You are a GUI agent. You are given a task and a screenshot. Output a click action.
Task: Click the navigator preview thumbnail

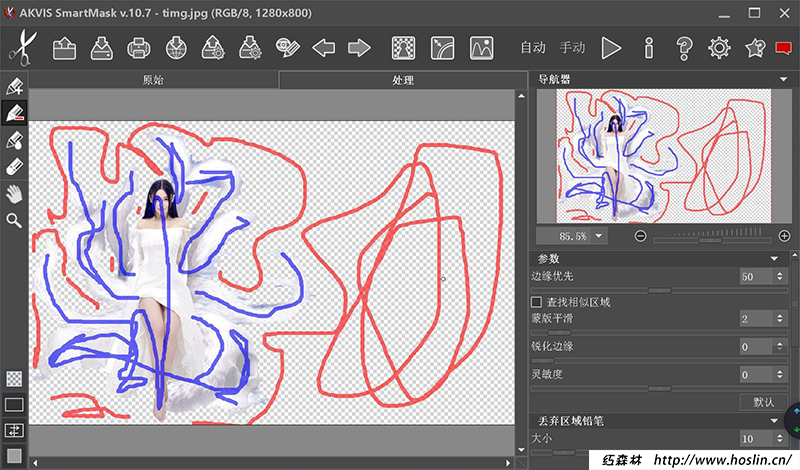click(663, 156)
